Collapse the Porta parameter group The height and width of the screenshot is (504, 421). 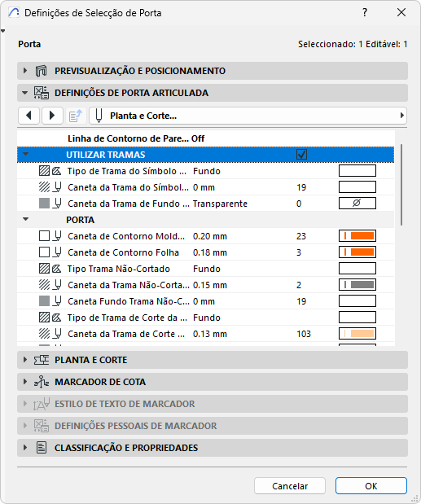[26, 220]
